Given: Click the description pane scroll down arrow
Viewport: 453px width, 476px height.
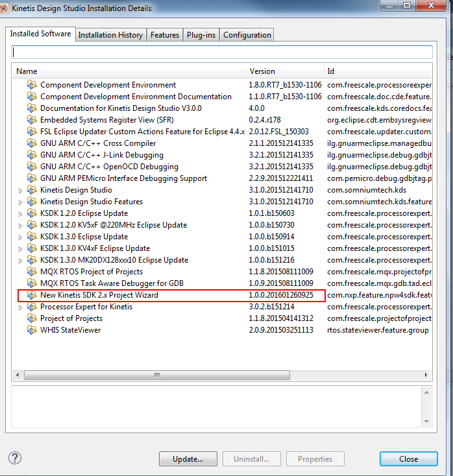Looking at the screenshot, I should coord(426,421).
